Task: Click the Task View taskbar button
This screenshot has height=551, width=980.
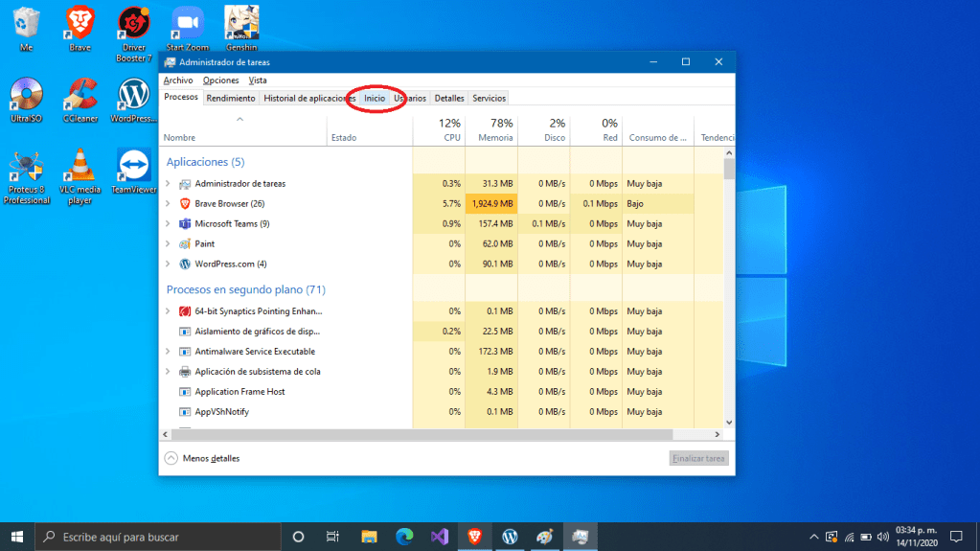Action: [332, 537]
